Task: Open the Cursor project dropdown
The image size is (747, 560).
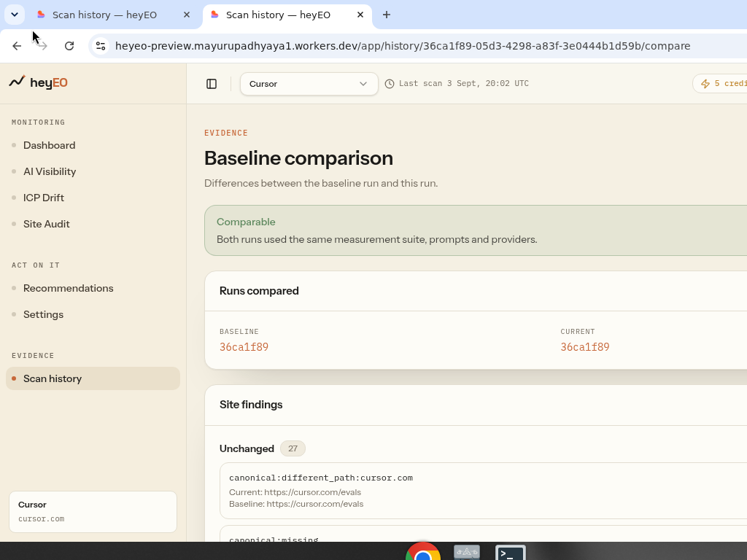Action: tap(309, 84)
